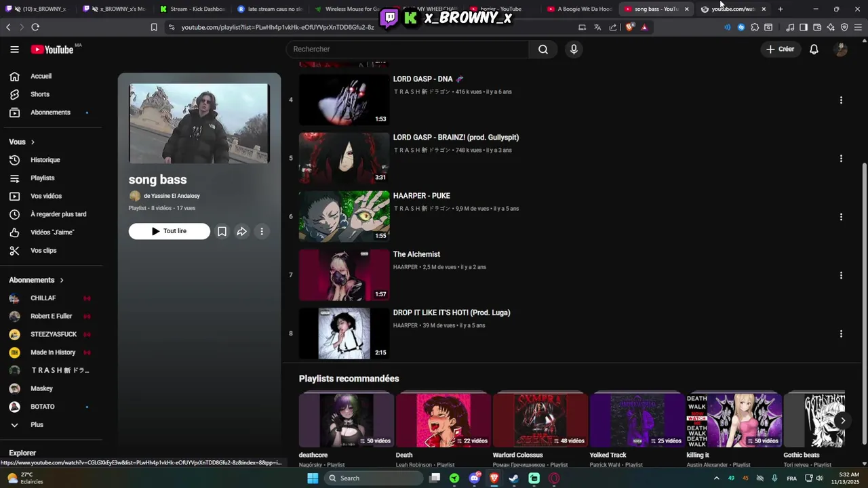
Task: Expand the Abonnements section heading chevron
Action: click(62, 280)
